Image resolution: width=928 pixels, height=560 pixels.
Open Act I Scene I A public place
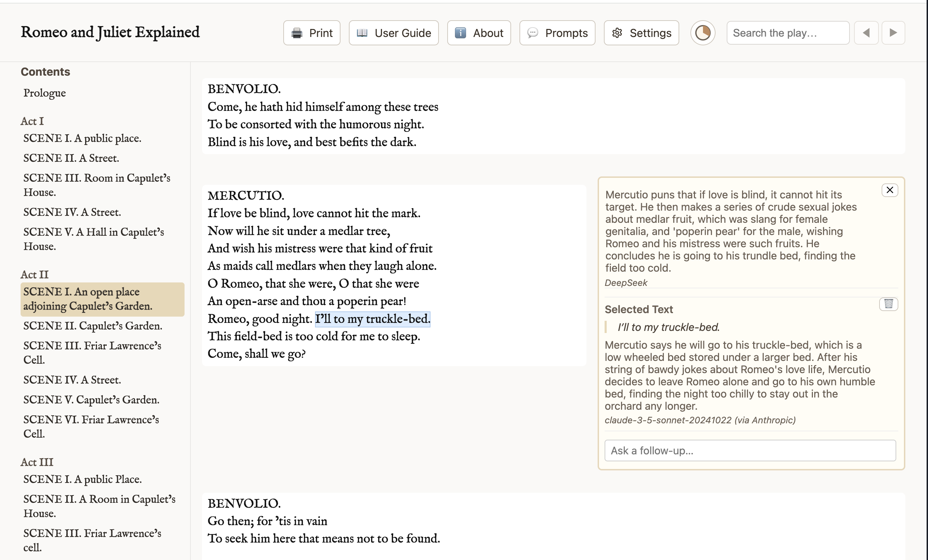point(82,138)
